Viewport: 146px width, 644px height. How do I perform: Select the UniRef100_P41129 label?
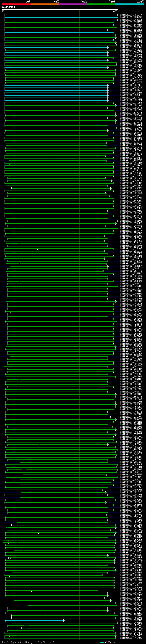131,75
